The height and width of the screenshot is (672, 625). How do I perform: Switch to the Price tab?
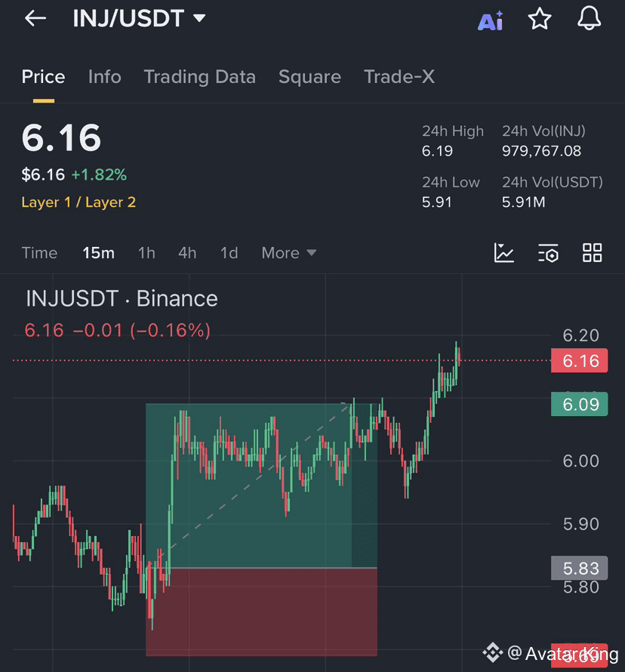pos(43,77)
